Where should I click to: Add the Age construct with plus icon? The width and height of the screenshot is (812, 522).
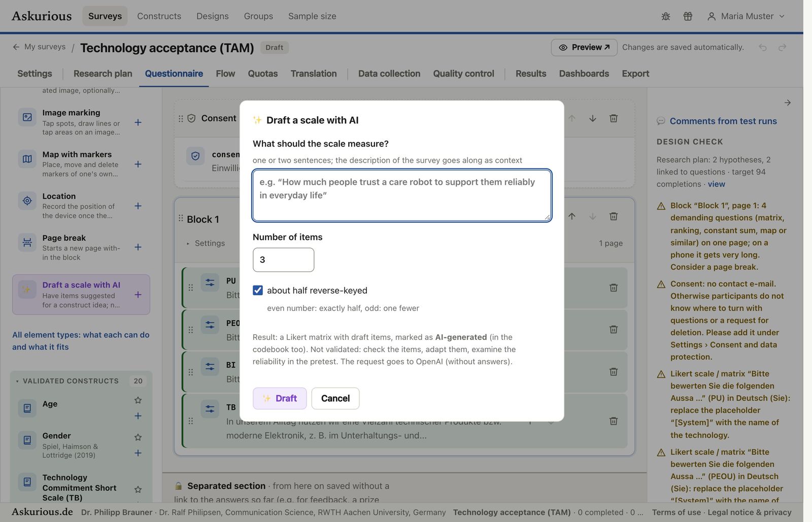138,416
